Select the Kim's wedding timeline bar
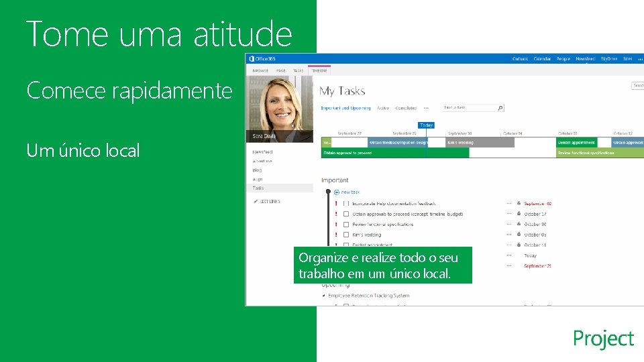Viewport: 644px width, 362px height. click(x=480, y=142)
